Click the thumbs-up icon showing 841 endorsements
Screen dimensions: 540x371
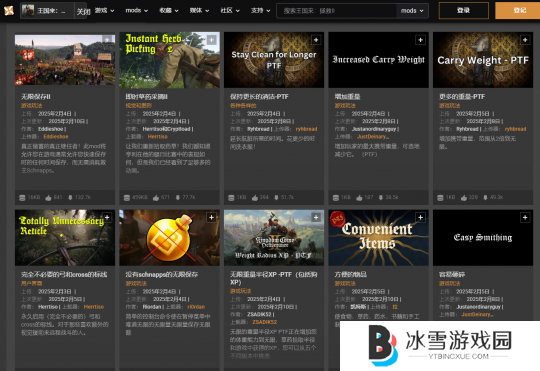pyautogui.click(x=48, y=198)
